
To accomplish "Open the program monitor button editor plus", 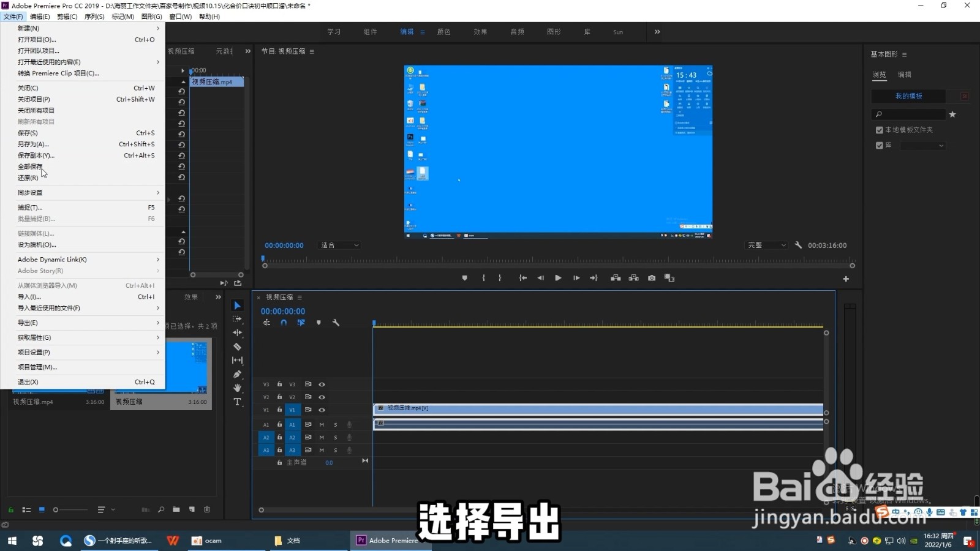I will point(846,279).
